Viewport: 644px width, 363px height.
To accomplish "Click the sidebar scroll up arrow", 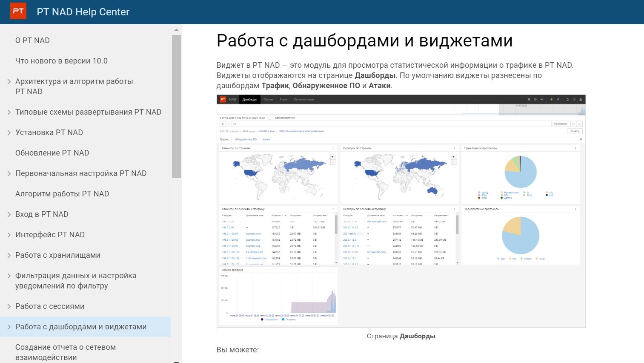I will [176, 30].
